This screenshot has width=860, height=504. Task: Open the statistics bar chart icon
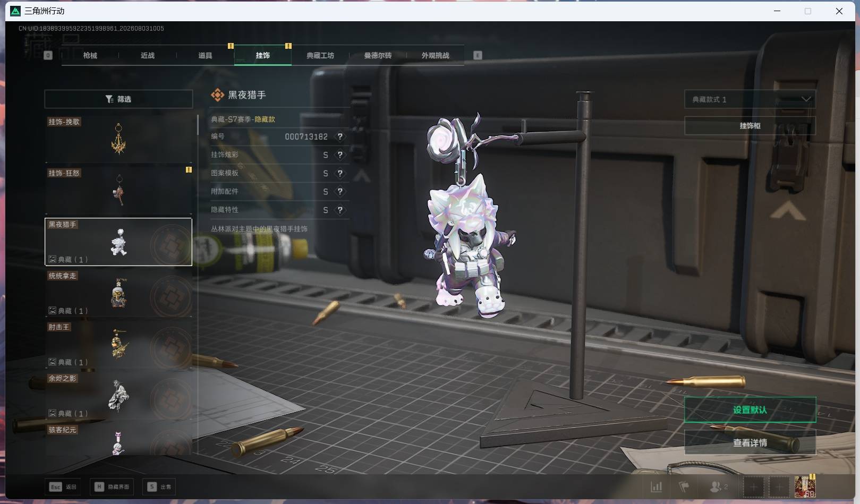pyautogui.click(x=657, y=486)
